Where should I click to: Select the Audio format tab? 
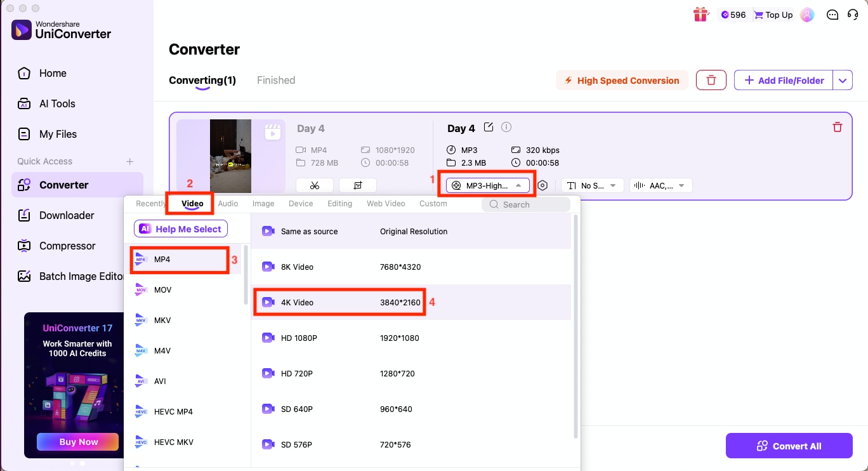point(228,204)
